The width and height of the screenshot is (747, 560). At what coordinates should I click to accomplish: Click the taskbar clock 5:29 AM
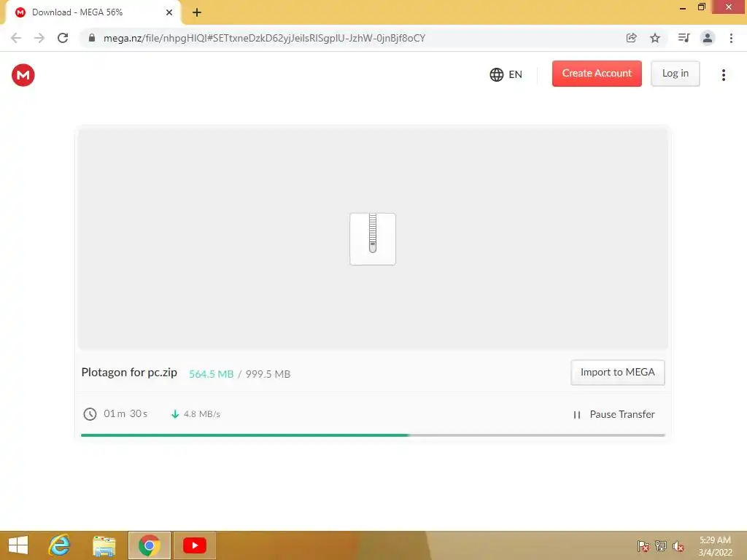(x=715, y=546)
